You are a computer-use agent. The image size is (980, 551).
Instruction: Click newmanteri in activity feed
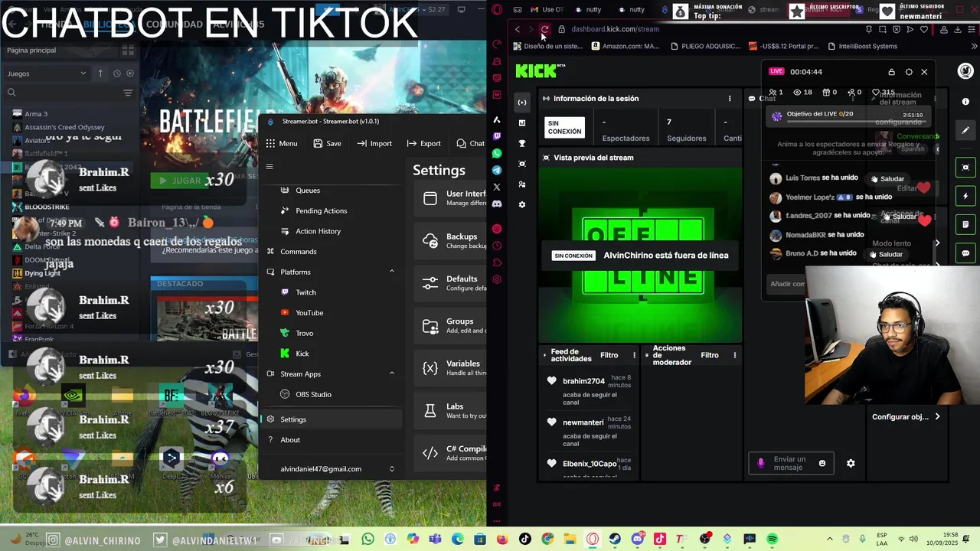pyautogui.click(x=583, y=422)
